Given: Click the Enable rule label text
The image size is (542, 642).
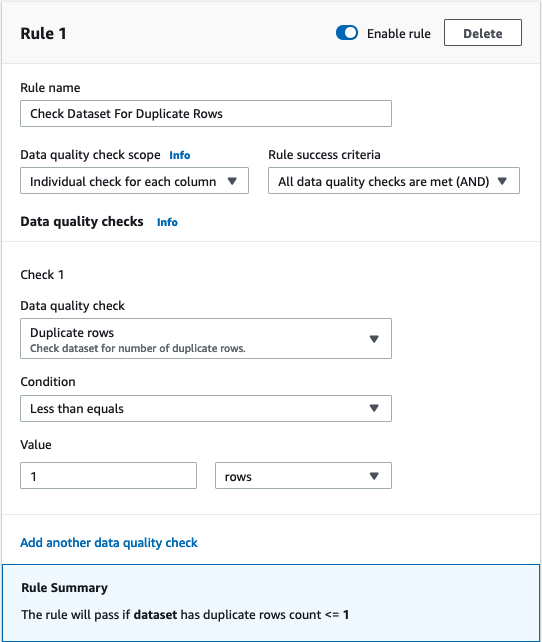Looking at the screenshot, I should point(399,34).
